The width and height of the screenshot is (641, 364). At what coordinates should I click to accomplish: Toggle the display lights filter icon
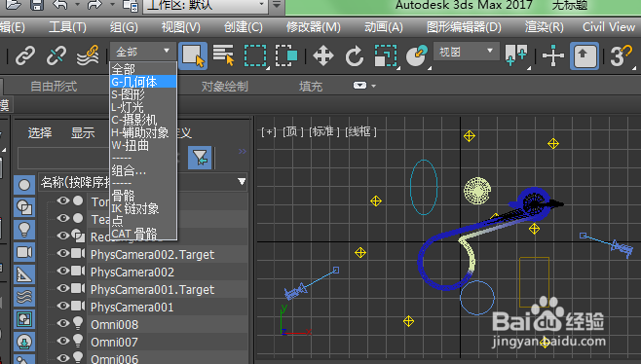(x=24, y=230)
